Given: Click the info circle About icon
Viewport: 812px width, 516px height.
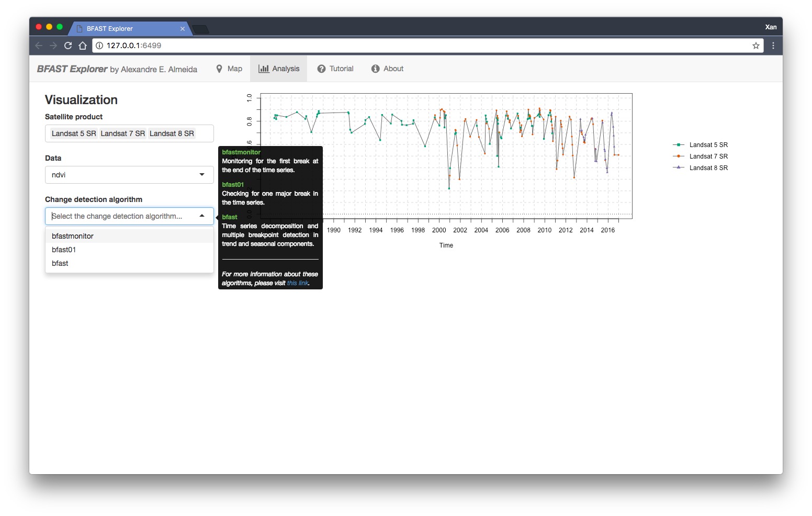Looking at the screenshot, I should pos(375,69).
